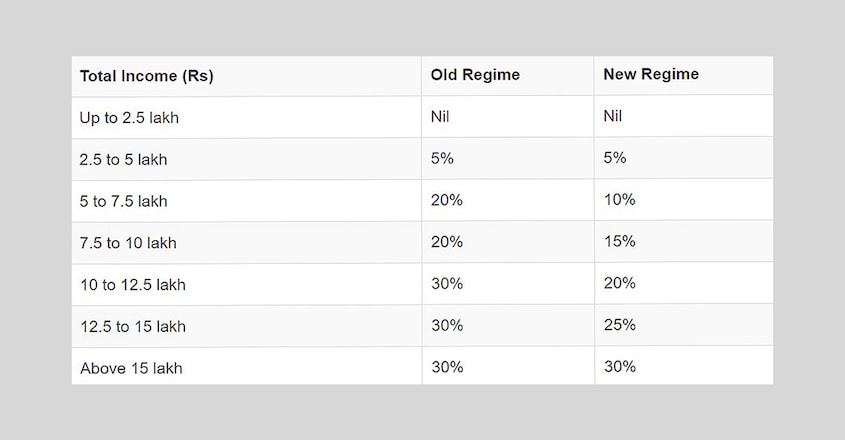The image size is (845, 440).
Task: Click Old Regime Nil for up to 2.5 lakh
Action: point(440,116)
